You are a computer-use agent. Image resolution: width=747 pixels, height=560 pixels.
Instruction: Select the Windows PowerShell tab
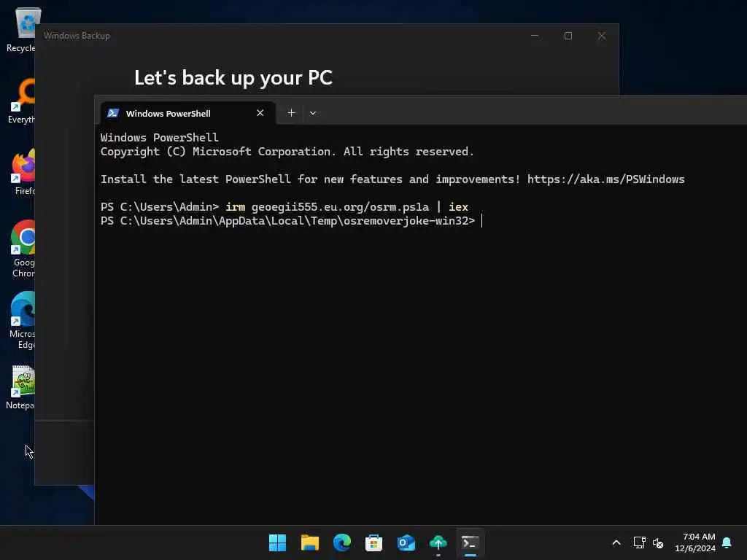(187, 113)
